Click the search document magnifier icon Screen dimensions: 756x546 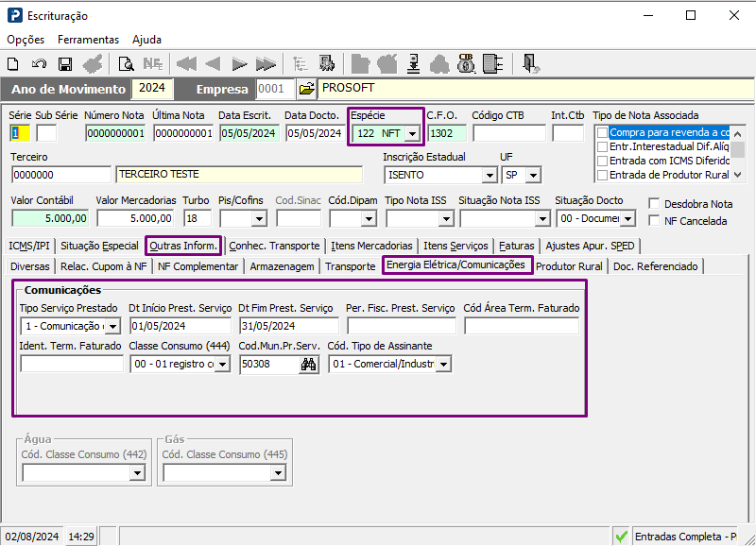126,64
